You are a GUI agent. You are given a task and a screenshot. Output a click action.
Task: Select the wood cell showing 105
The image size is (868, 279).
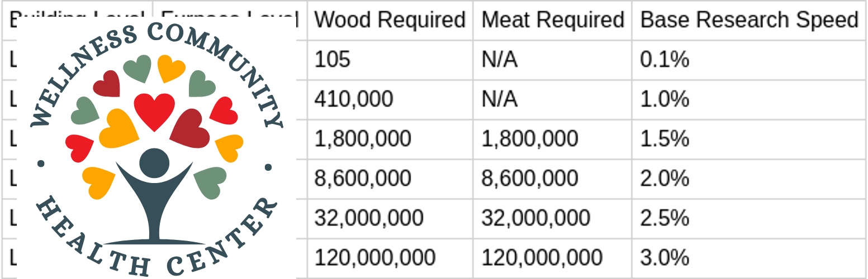tap(390, 60)
